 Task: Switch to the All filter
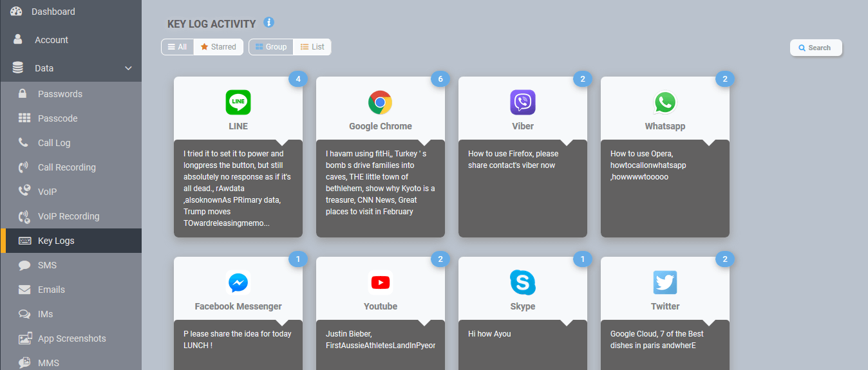(177, 47)
